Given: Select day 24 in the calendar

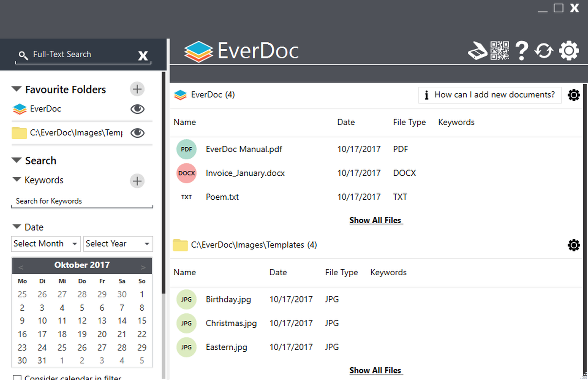Looking at the screenshot, I should click(x=42, y=347).
